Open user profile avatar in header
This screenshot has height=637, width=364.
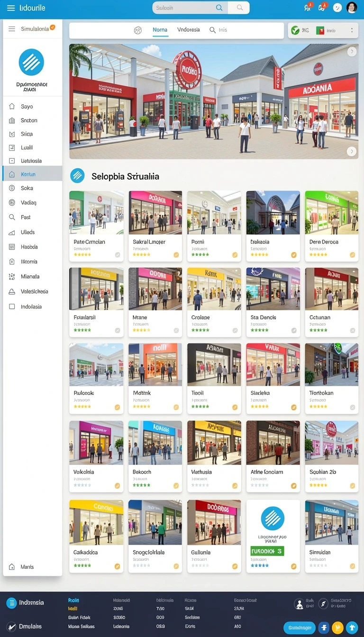pos(352,7)
